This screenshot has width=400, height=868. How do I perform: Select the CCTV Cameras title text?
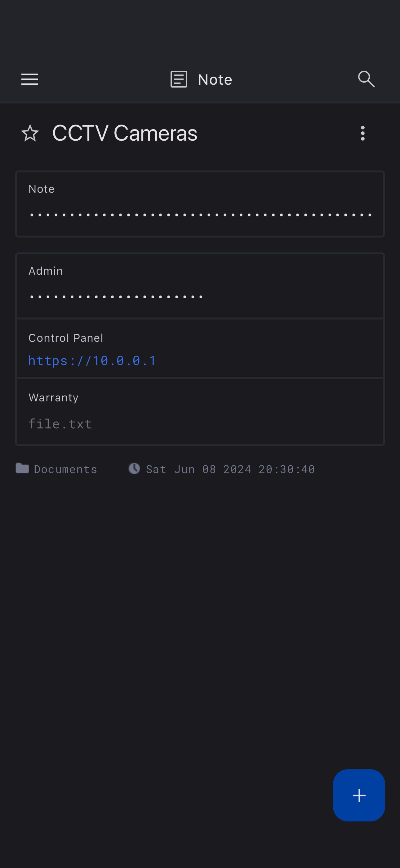click(x=125, y=133)
